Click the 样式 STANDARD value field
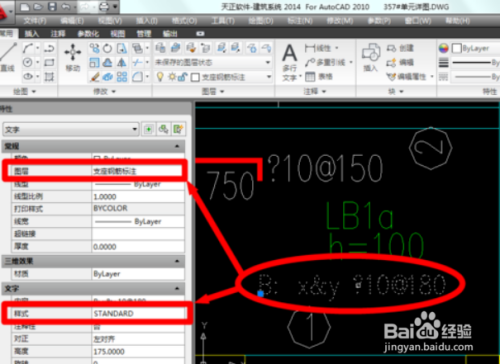Viewport: 500px width, 364px height. point(138,313)
